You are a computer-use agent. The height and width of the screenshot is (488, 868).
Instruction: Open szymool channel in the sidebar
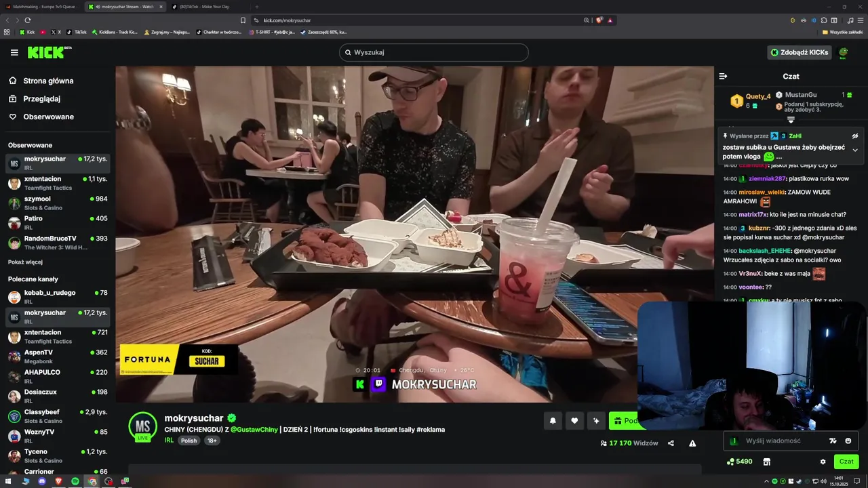pos(58,203)
